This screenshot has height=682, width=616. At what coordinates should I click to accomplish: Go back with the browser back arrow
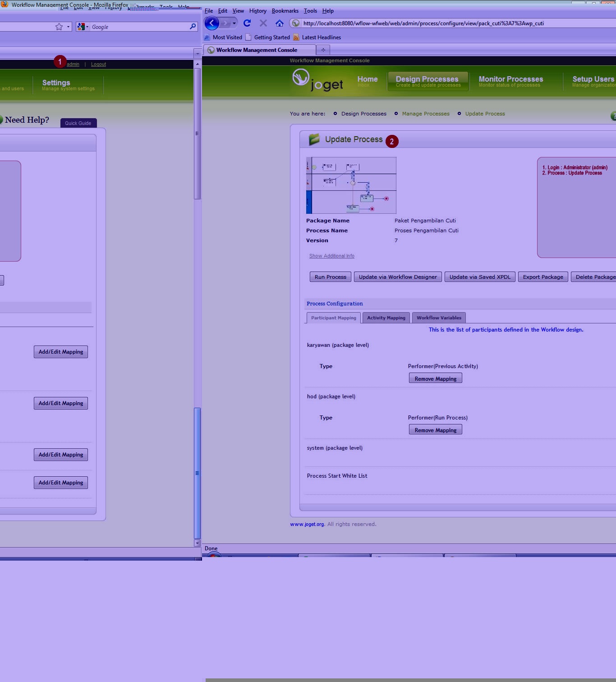pos(211,23)
